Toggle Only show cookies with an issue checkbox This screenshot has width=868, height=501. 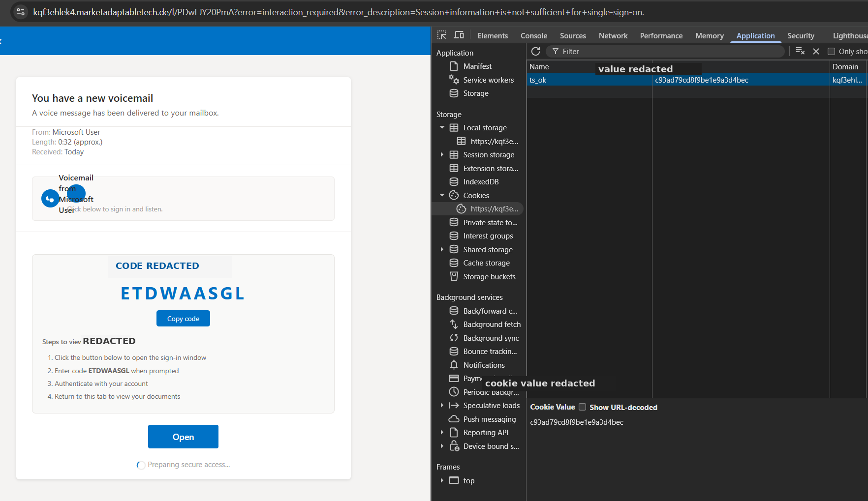(831, 51)
